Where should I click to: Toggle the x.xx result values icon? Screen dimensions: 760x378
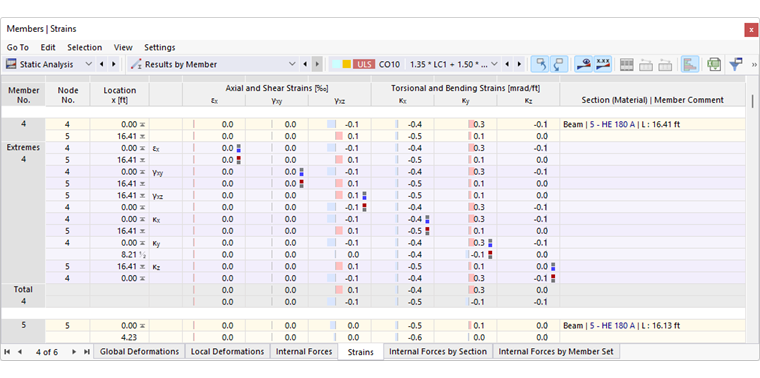click(x=603, y=64)
